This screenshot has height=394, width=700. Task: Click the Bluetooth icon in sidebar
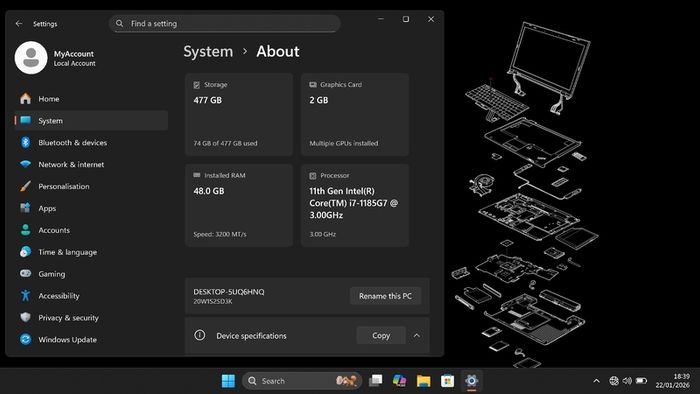tap(25, 142)
